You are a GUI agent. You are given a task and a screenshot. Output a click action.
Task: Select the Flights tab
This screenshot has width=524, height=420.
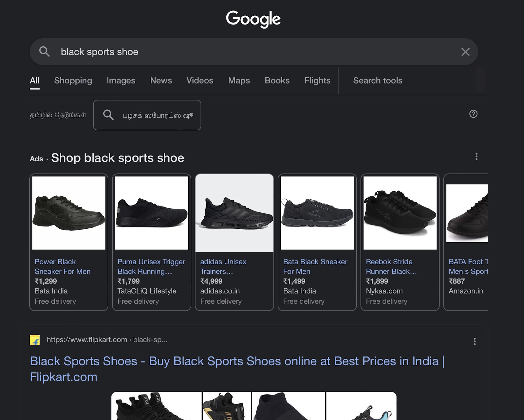click(x=317, y=81)
